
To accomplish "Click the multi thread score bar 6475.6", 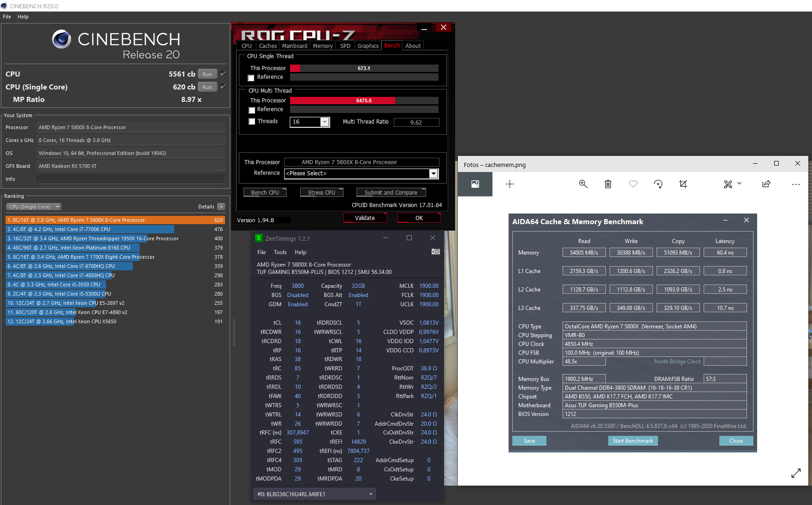I will [364, 101].
